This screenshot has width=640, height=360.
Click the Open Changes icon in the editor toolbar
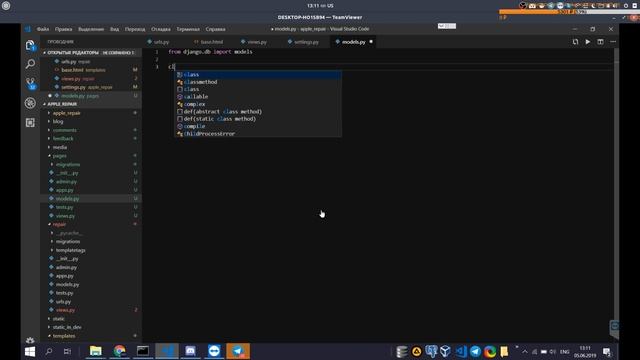click(575, 42)
